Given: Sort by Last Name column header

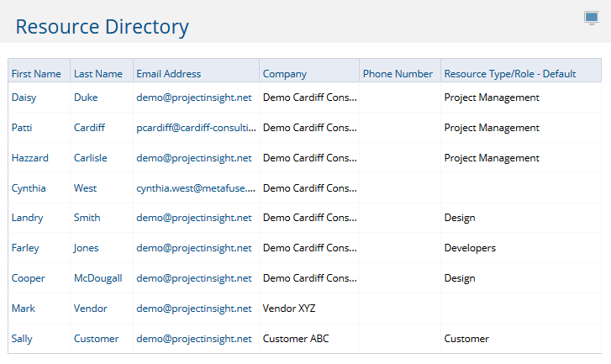Looking at the screenshot, I should tap(98, 74).
